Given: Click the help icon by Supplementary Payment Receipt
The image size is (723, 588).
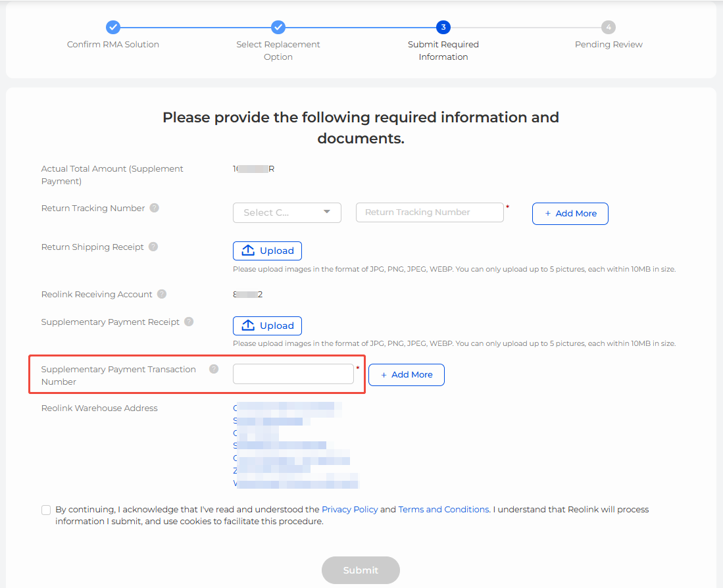Looking at the screenshot, I should pos(189,322).
